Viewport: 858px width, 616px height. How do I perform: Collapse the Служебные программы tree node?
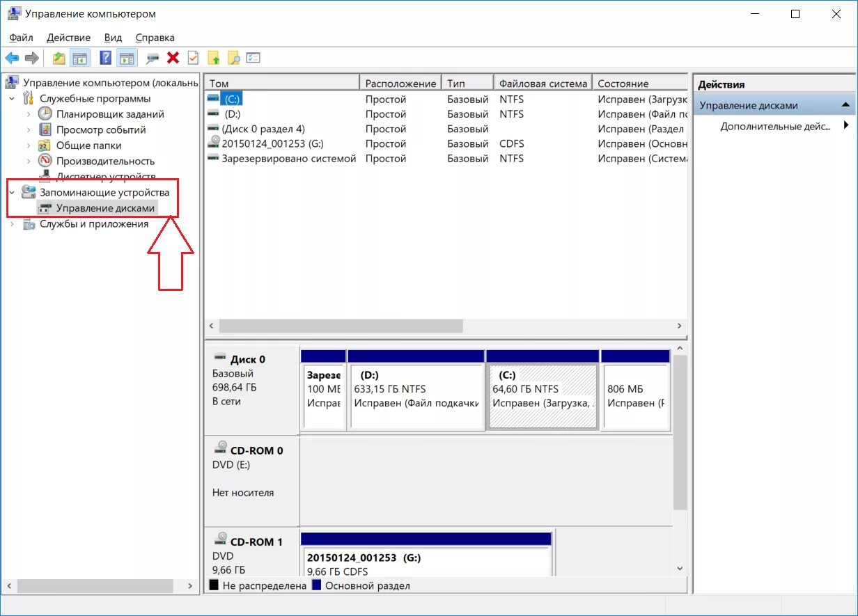pos(12,99)
